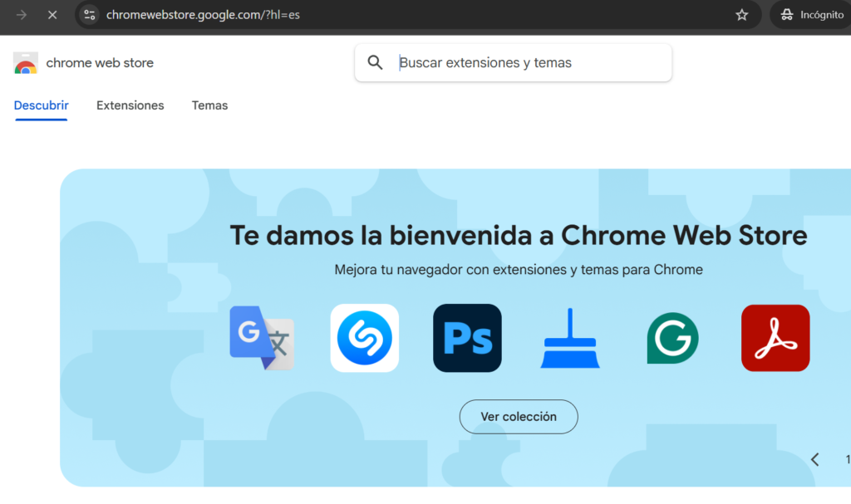Go to previous banner slide arrow
The image size is (851, 504).
814,459
